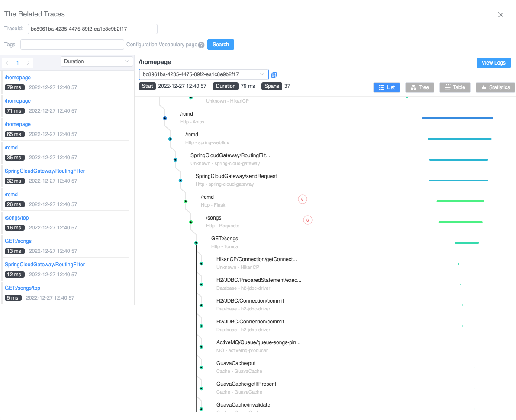Click the red 6 badge on /songs Requests span
The height and width of the screenshot is (420, 516).
click(308, 220)
